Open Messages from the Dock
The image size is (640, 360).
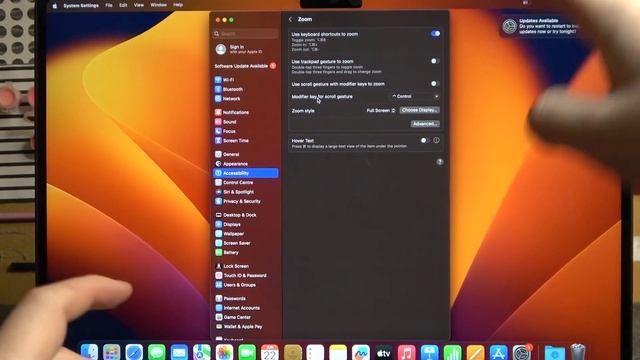pos(157,353)
